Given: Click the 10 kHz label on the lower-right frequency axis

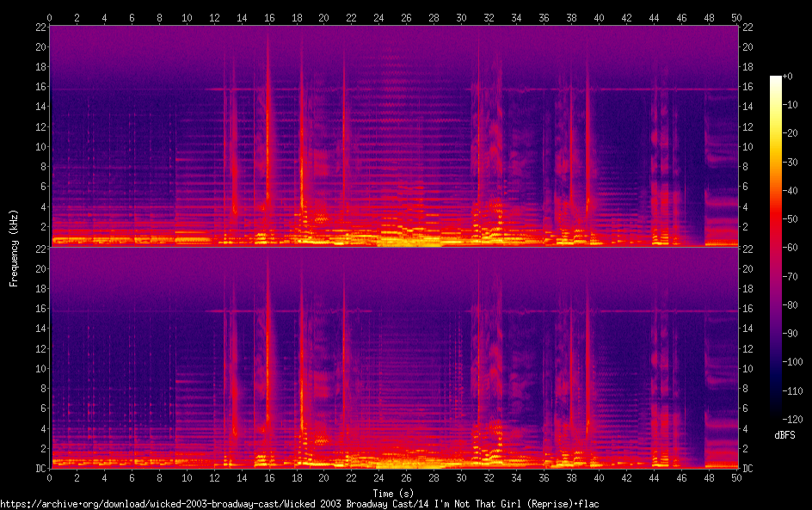Looking at the screenshot, I should point(748,368).
